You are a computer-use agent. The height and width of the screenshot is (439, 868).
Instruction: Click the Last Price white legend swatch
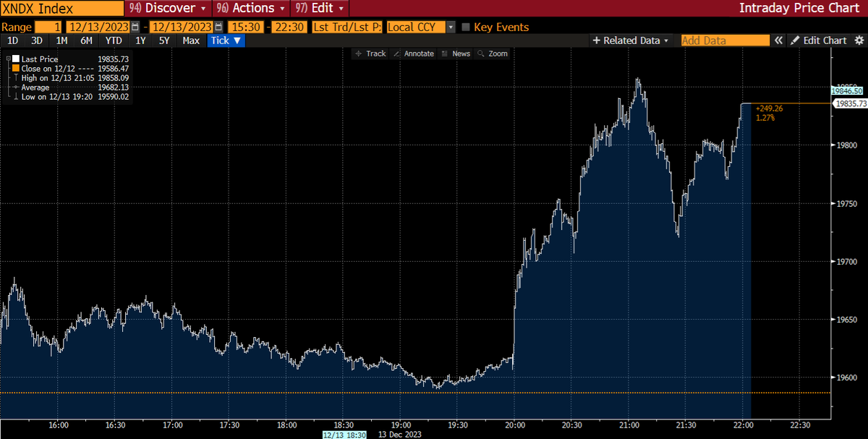[16, 59]
